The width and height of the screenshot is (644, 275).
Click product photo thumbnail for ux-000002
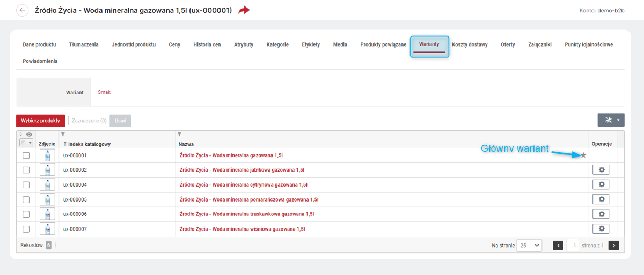47,170
